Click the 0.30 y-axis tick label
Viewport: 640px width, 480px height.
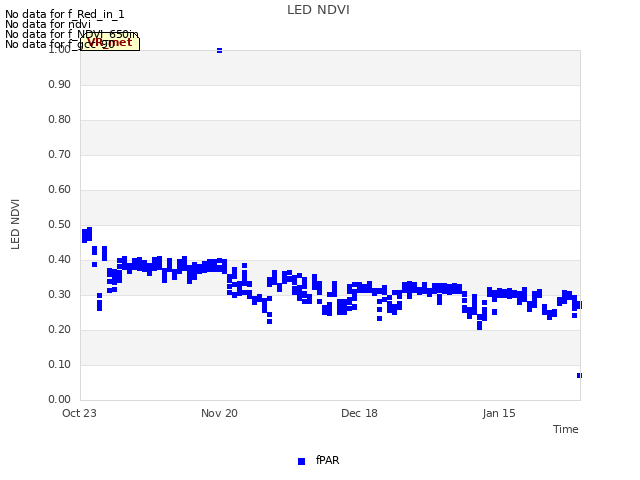tap(59, 294)
